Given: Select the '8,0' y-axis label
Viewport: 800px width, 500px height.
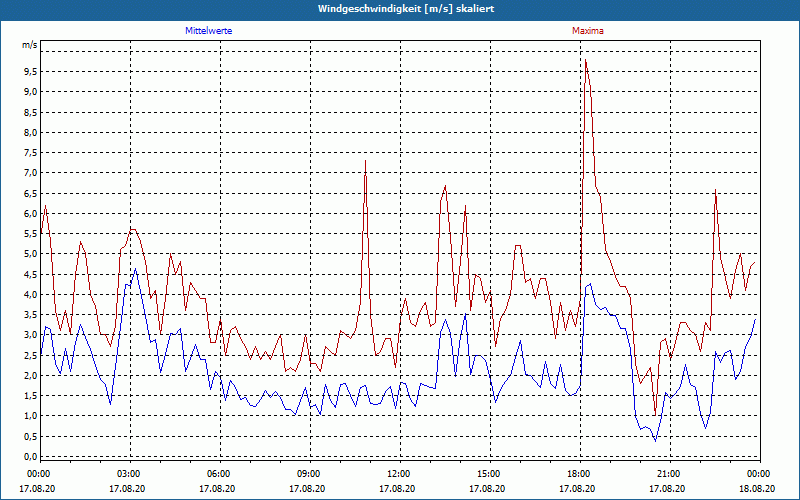Looking at the screenshot, I should pos(31,133).
